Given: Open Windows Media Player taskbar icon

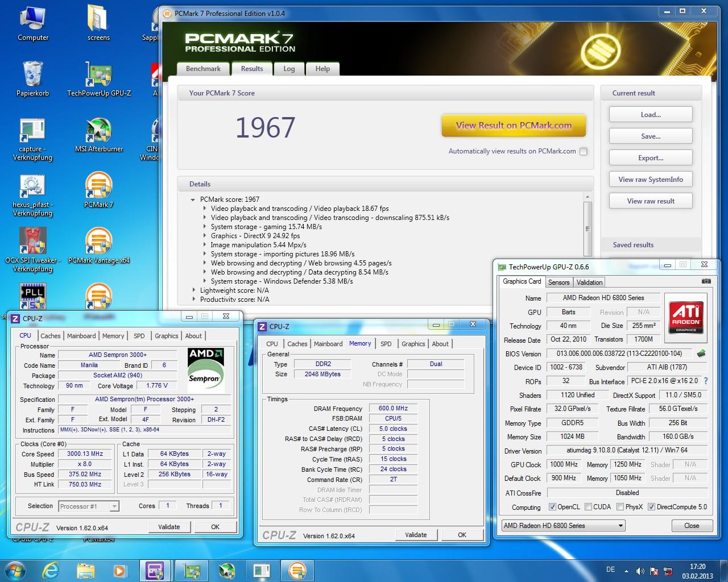Looking at the screenshot, I should click(119, 570).
